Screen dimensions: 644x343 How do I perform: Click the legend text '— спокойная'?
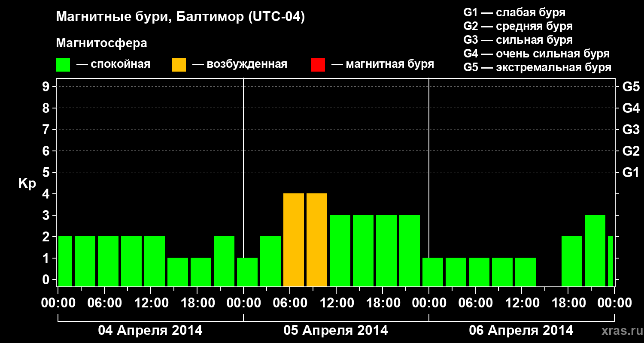coord(113,64)
